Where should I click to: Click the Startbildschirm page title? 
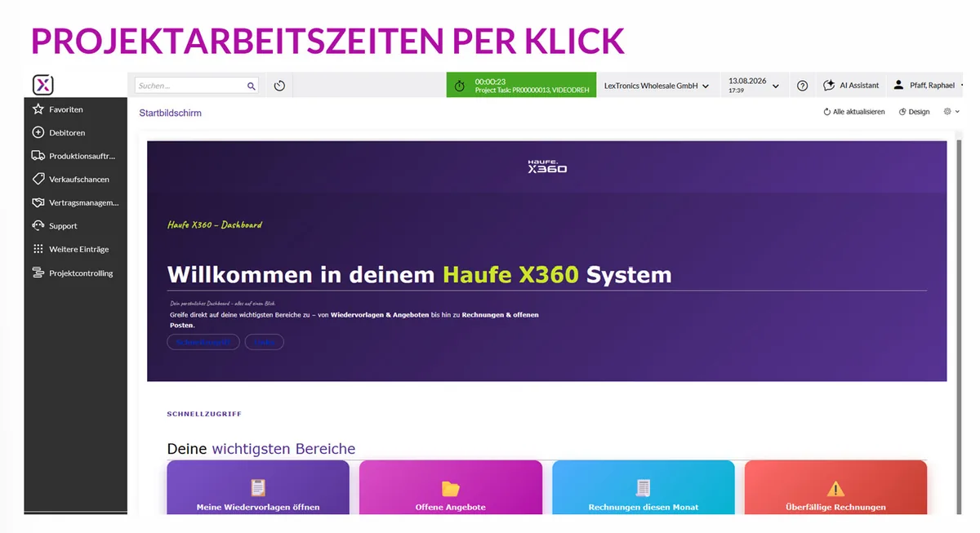170,113
